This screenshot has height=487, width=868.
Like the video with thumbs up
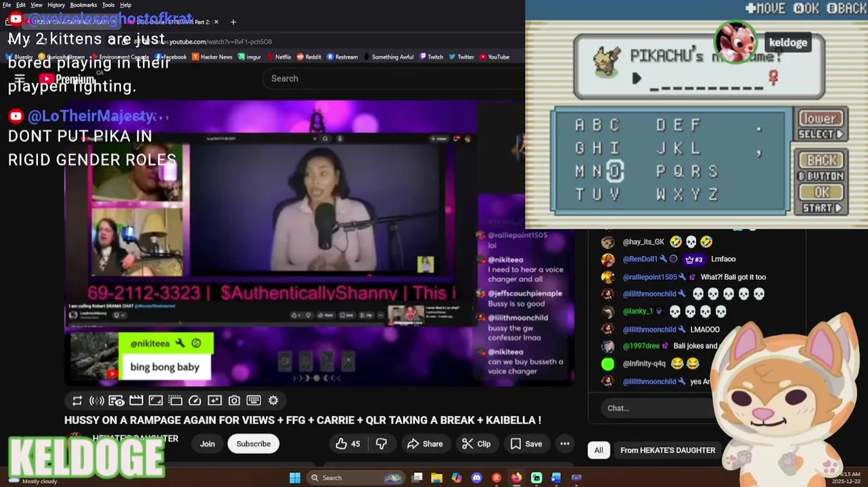point(348,444)
